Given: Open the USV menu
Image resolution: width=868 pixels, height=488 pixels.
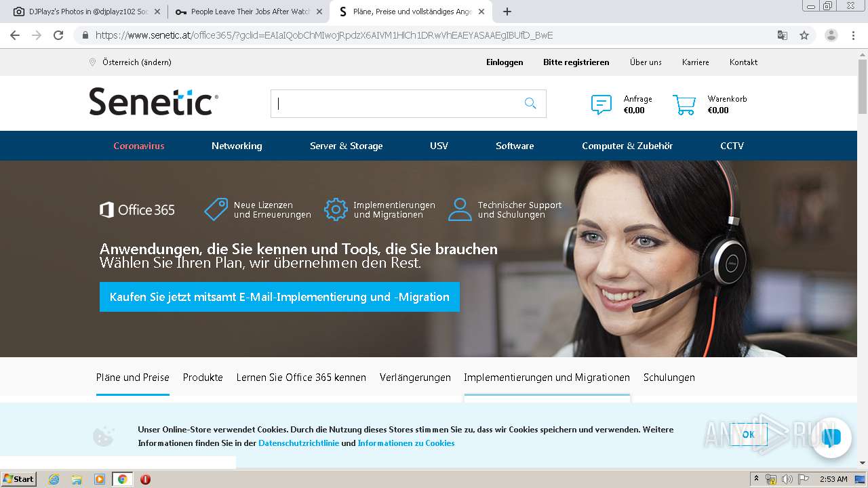Looking at the screenshot, I should click(x=439, y=146).
